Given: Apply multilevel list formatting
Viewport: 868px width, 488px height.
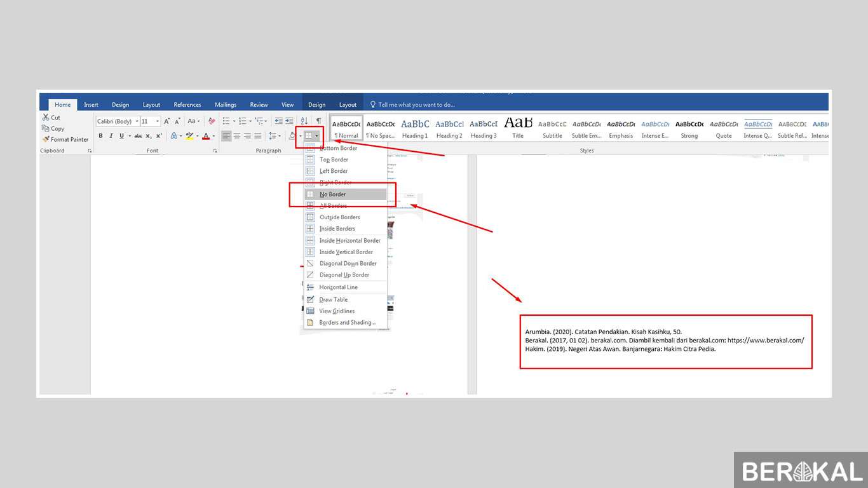Looking at the screenshot, I should 259,121.
